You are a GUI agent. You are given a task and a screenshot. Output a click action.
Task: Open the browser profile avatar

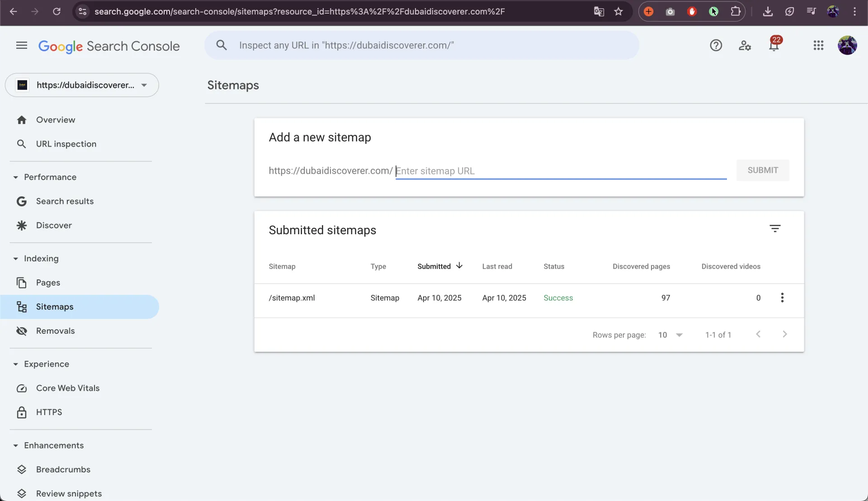pos(833,11)
